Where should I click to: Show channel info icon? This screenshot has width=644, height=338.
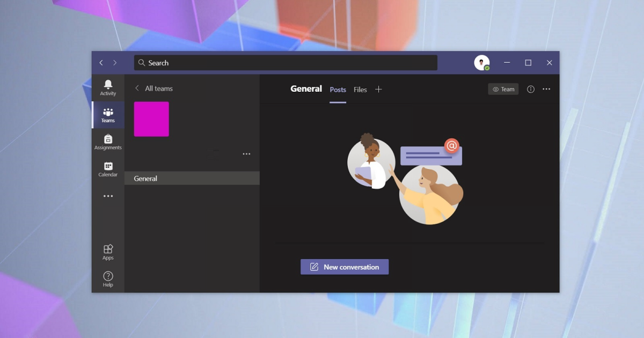pyautogui.click(x=531, y=90)
